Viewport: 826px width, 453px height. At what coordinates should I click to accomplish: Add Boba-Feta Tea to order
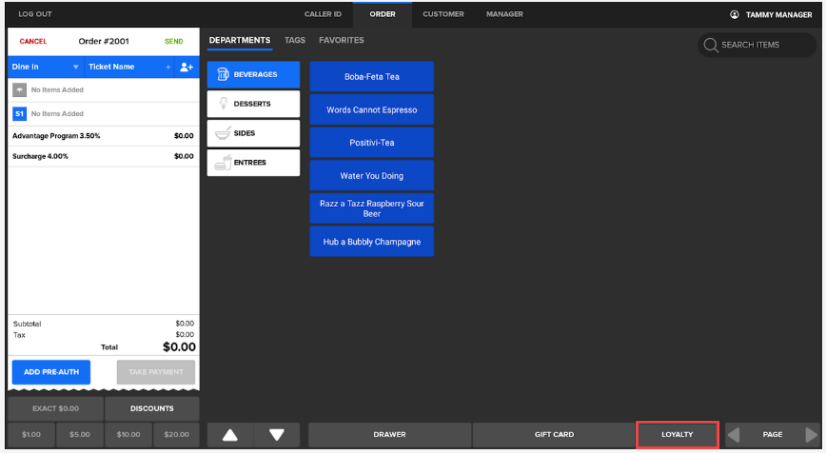tap(372, 77)
